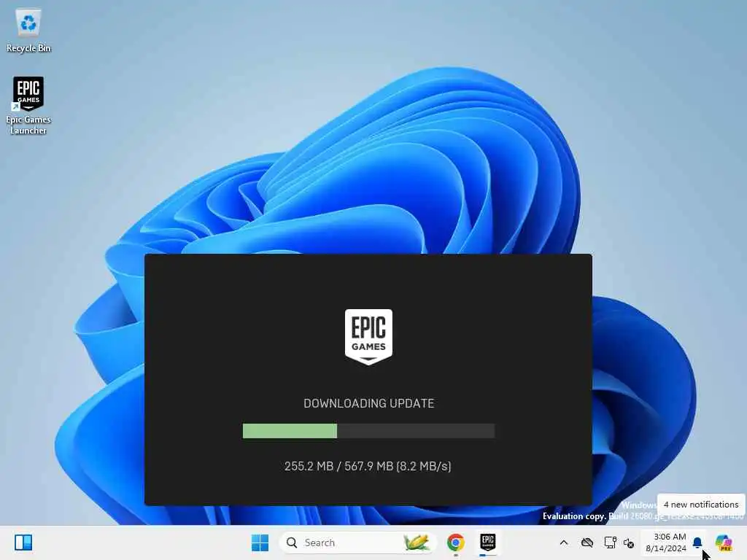Launch Copilot preview from the taskbar

pyautogui.click(x=724, y=542)
